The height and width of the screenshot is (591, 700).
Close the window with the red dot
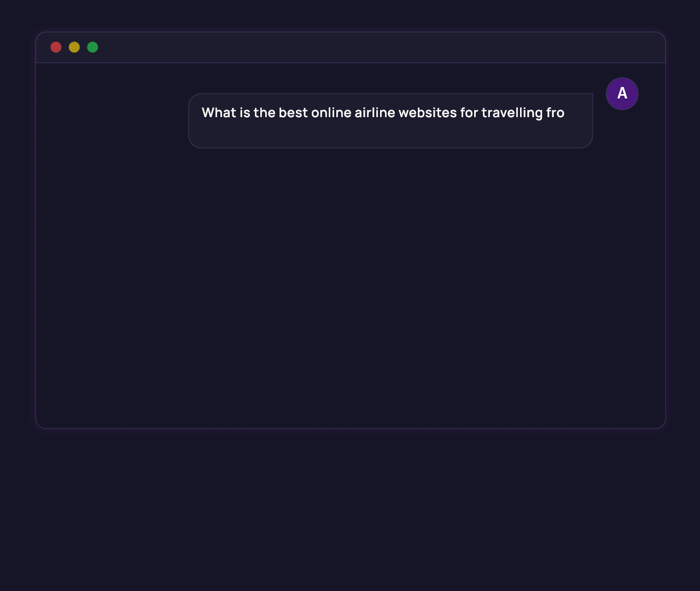(56, 47)
